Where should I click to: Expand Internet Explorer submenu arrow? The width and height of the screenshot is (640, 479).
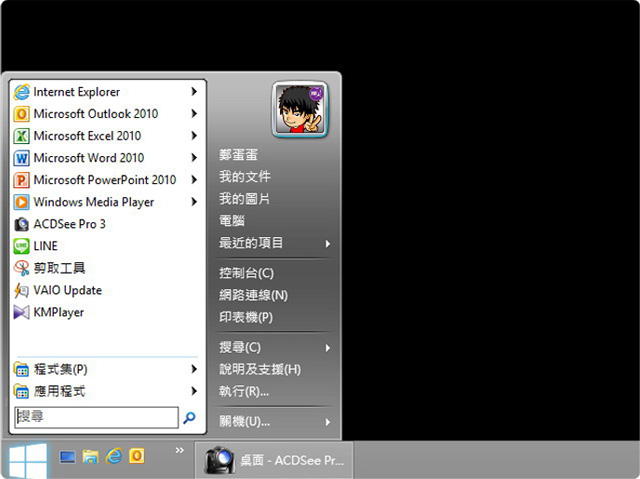click(194, 92)
